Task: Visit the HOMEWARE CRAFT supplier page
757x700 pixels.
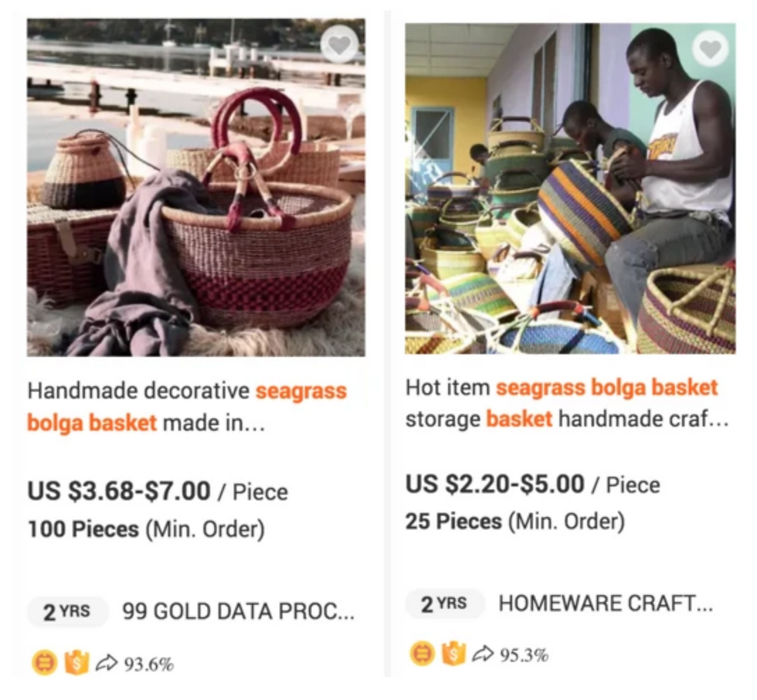Action: tap(606, 604)
